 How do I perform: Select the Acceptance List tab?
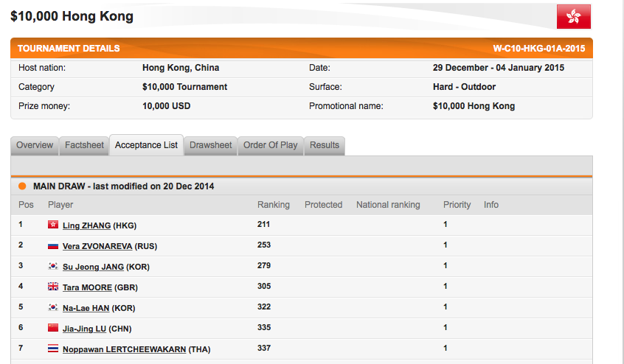pos(146,145)
